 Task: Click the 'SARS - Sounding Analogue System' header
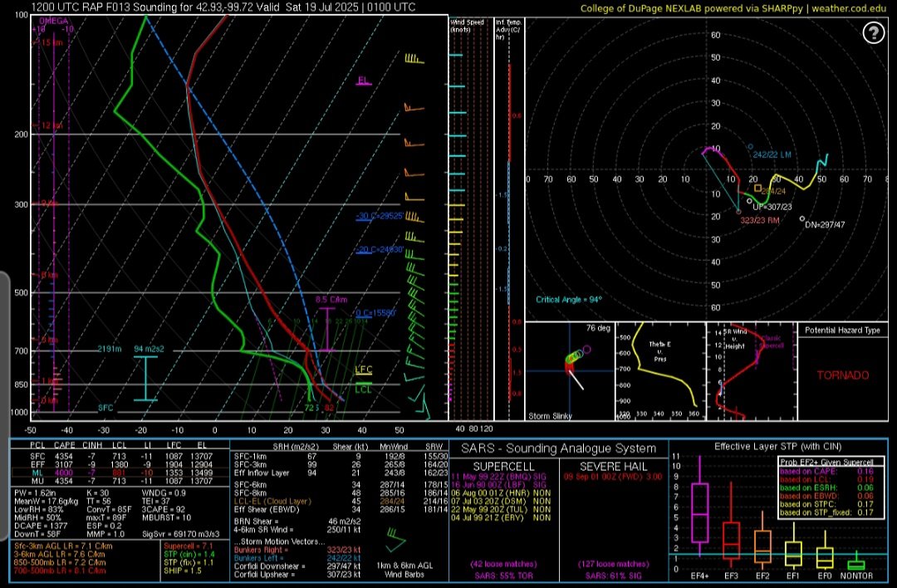(558, 448)
